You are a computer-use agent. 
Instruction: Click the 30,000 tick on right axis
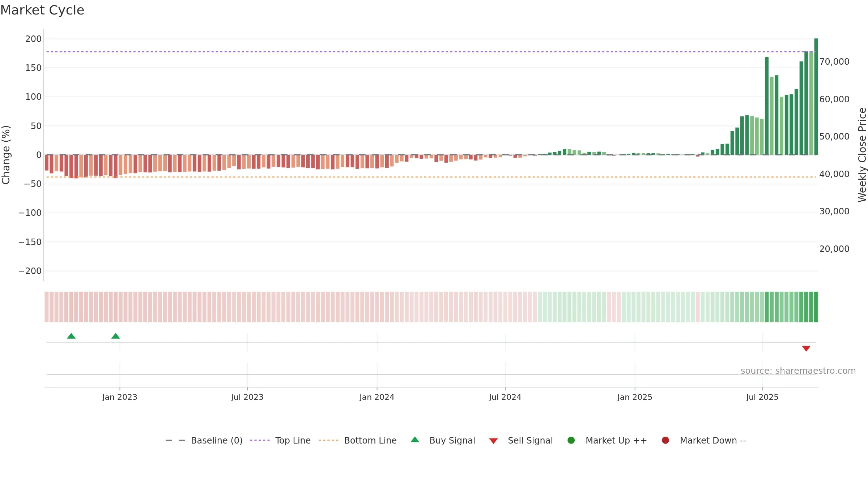click(x=834, y=211)
